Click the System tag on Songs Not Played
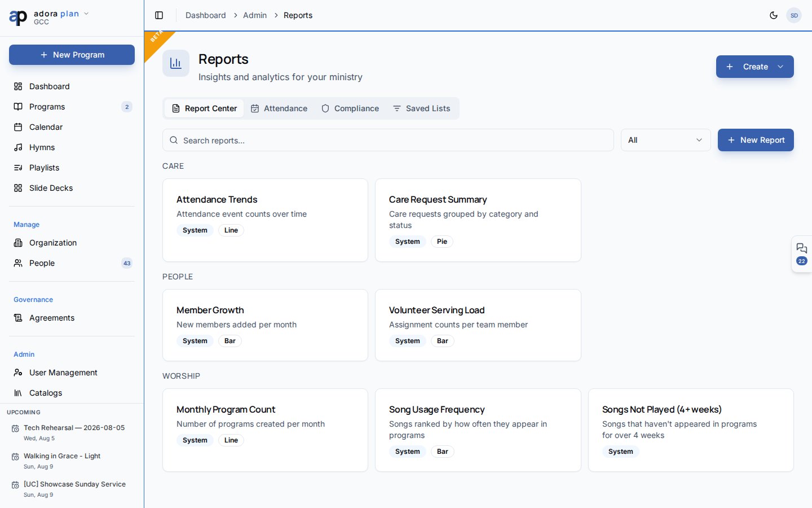812x508 pixels. point(620,452)
